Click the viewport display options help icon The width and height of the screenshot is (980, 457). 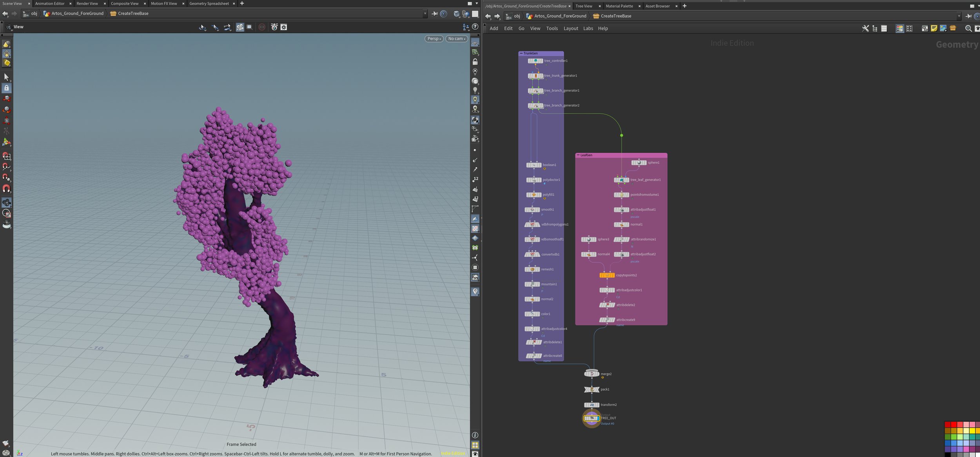(x=475, y=27)
